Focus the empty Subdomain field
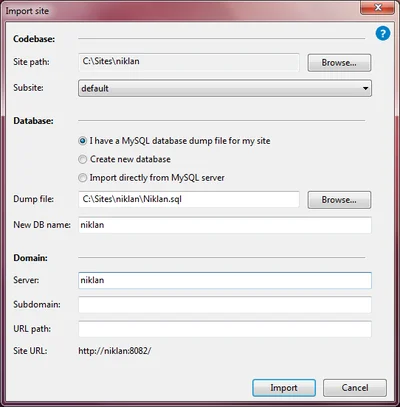The image size is (400, 407). 225,305
